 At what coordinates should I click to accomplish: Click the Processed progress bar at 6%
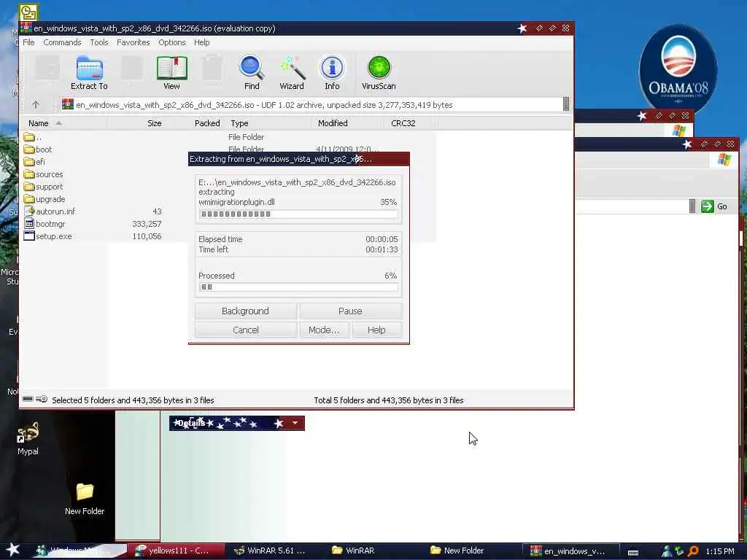tap(298, 287)
